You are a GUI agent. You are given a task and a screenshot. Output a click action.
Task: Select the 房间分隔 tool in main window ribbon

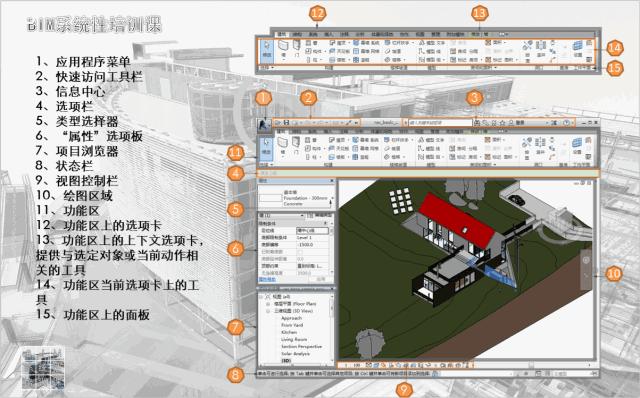click(463, 149)
